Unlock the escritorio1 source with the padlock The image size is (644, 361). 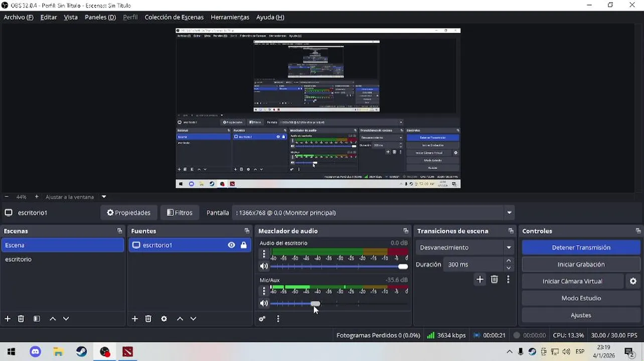click(244, 245)
